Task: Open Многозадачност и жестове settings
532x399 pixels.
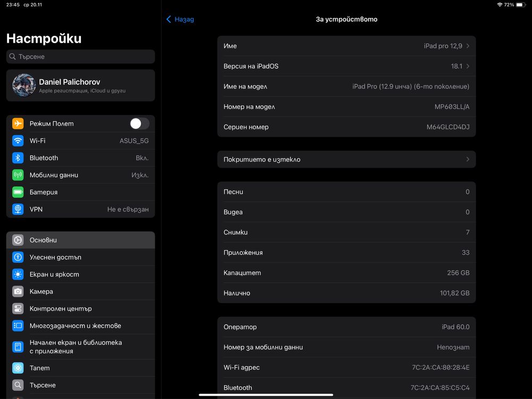Action: tap(80, 326)
